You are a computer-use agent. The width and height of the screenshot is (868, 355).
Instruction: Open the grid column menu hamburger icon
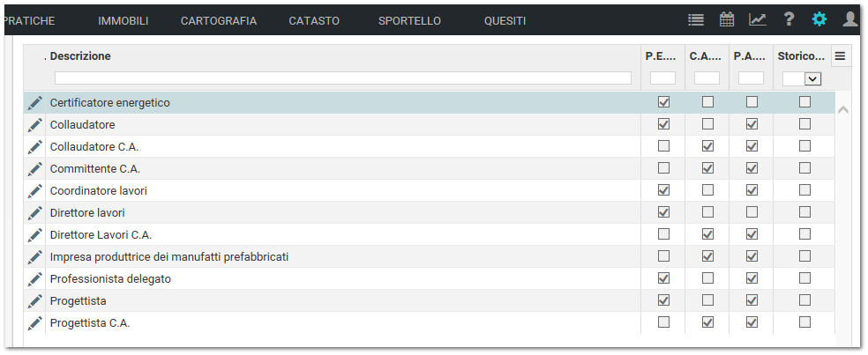coord(841,55)
